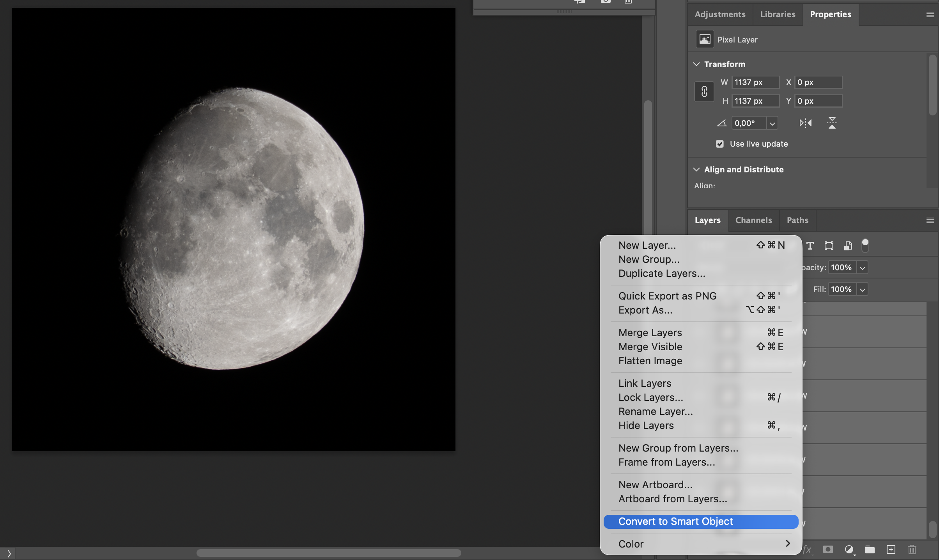Select Quick Export as PNG
Screen dimensions: 939x560
[x=667, y=296]
